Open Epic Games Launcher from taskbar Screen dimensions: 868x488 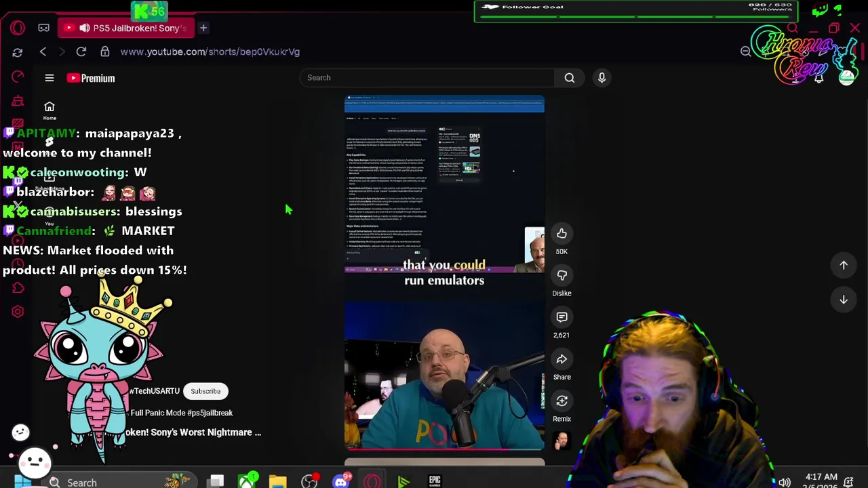click(435, 481)
